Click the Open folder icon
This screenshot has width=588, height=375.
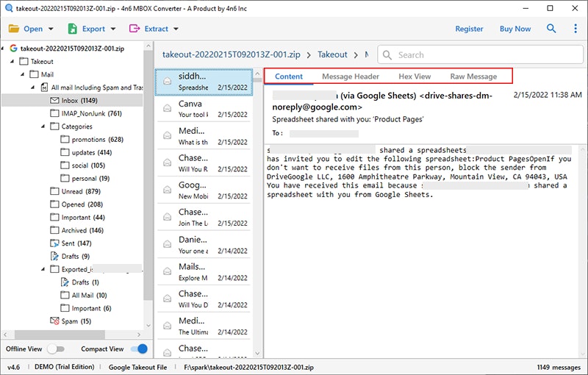tap(13, 29)
